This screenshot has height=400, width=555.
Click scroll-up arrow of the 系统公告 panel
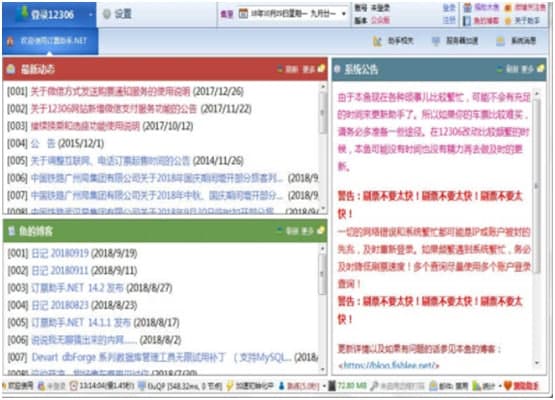click(x=537, y=93)
